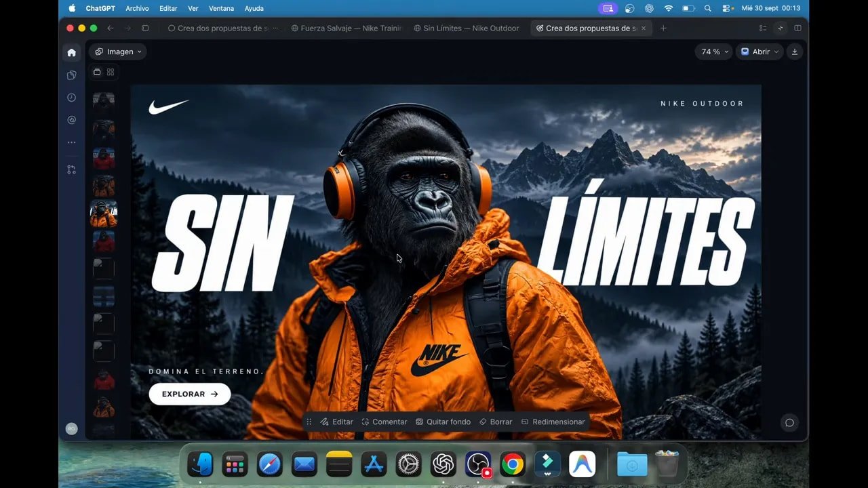The width and height of the screenshot is (868, 488).
Task: Toggle the split view icon in the title bar
Action: click(797, 28)
